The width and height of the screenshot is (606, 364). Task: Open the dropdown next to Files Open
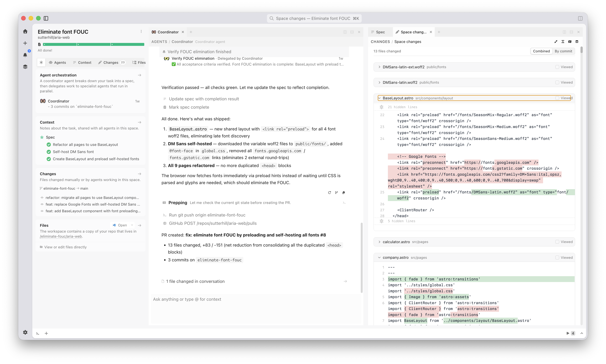[x=132, y=225]
